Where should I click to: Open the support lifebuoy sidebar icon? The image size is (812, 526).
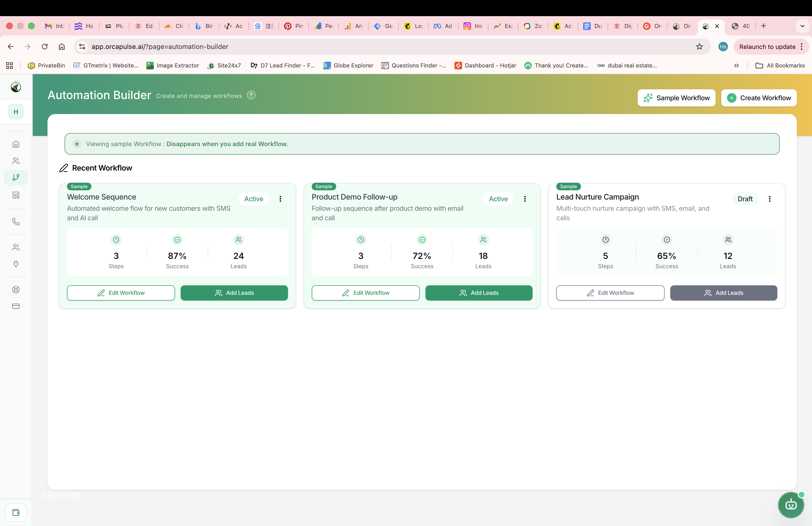point(16,289)
